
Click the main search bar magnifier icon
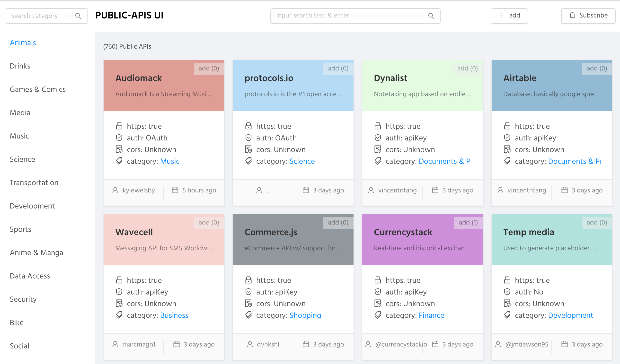coord(431,16)
